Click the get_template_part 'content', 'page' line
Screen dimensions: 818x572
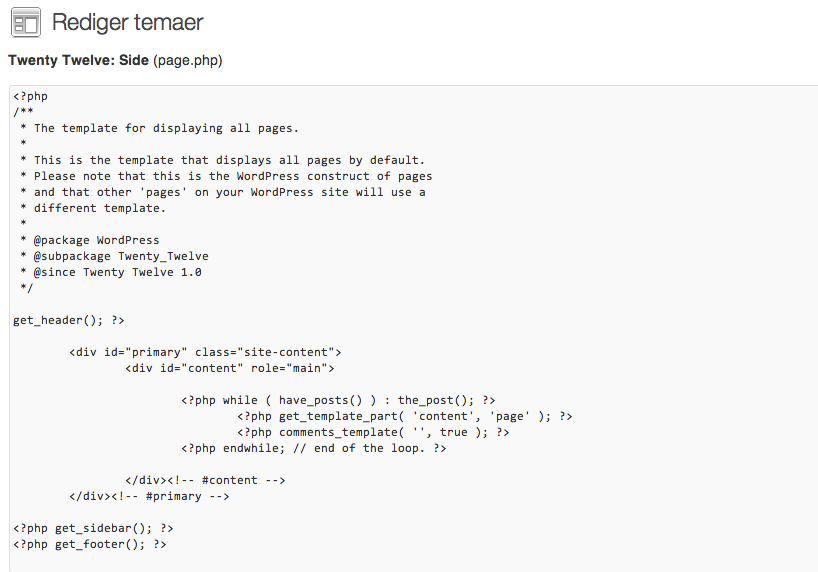tap(404, 416)
